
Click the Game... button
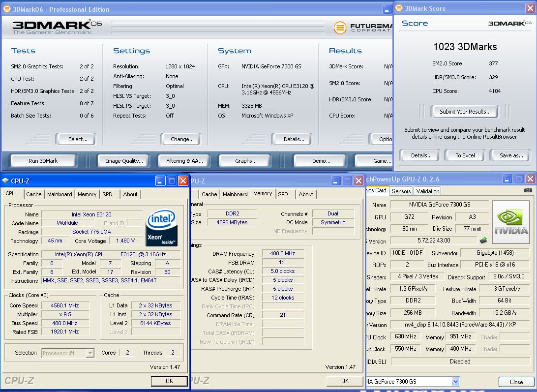click(x=374, y=161)
